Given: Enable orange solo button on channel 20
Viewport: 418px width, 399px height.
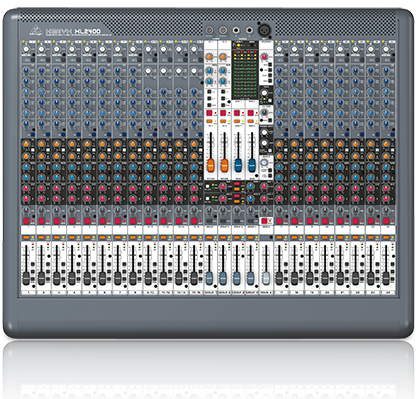Looking at the screenshot, I should [x=325, y=237].
